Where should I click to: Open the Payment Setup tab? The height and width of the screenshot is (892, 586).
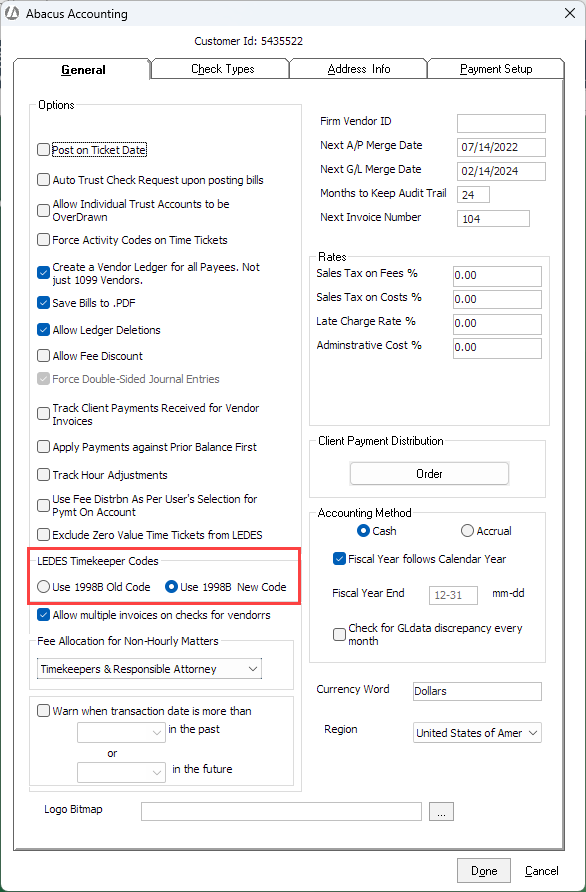(496, 69)
